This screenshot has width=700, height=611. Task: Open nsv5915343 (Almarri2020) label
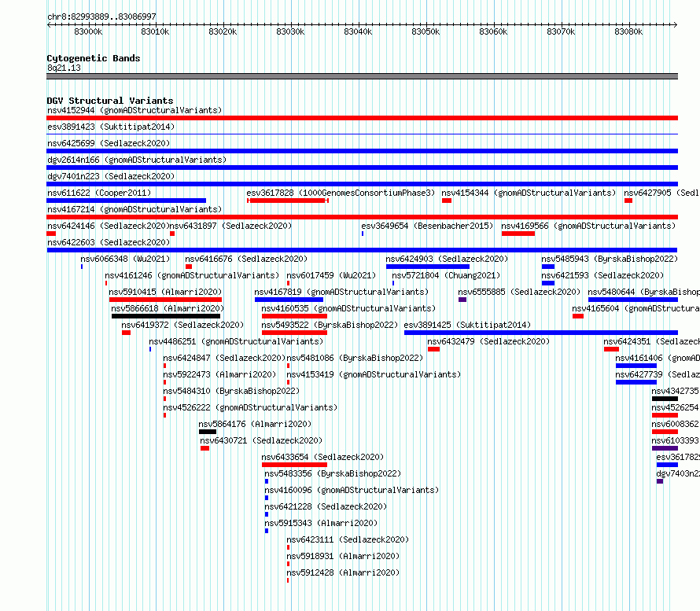pos(321,523)
